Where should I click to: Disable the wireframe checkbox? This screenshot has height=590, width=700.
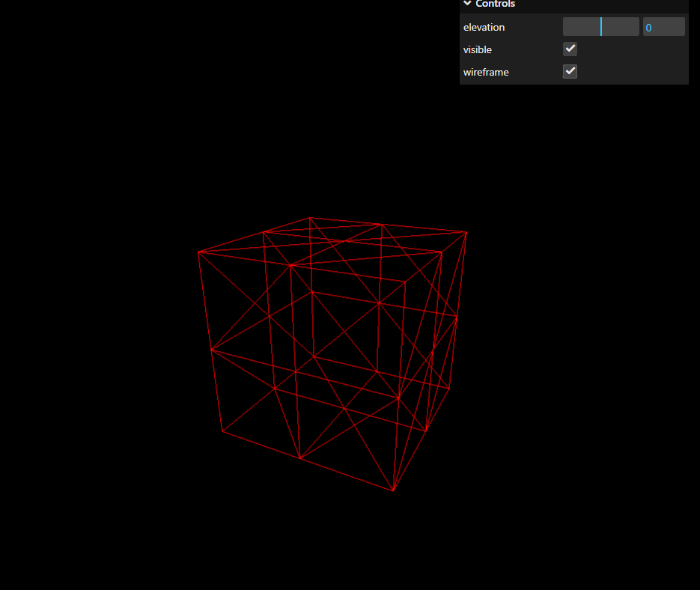(x=570, y=71)
